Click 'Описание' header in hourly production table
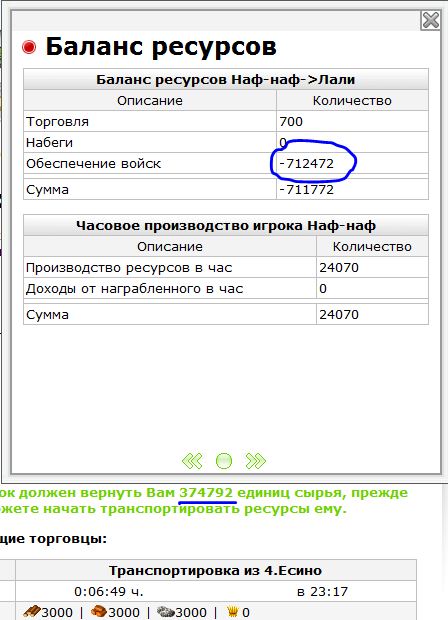The height and width of the screenshot is (620, 448). (x=170, y=247)
